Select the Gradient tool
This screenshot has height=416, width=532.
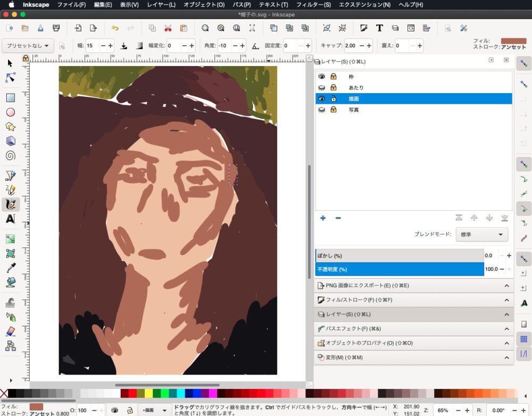(x=10, y=239)
